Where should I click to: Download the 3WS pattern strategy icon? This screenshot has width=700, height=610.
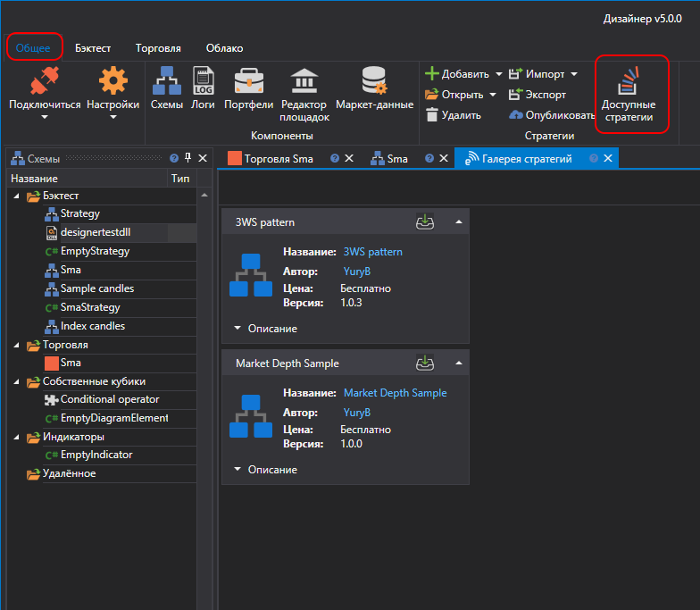[x=425, y=221]
